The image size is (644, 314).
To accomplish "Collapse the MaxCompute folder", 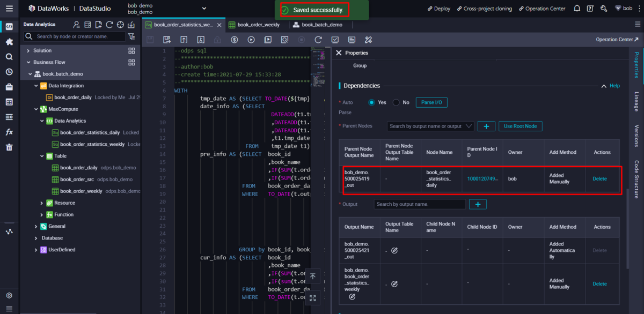I will click(x=36, y=109).
